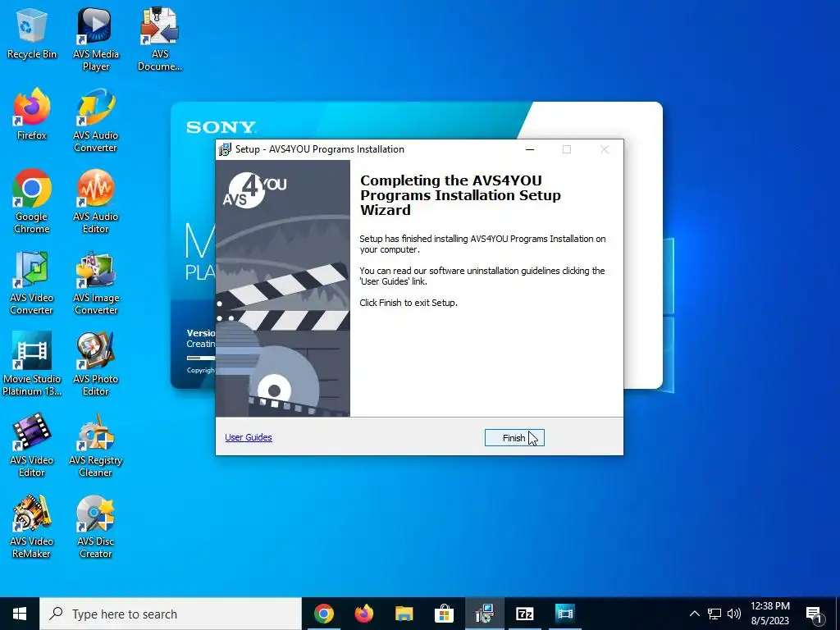Switch to the AVS4YOU setup taskbar item
The image size is (840, 630).
(484, 614)
